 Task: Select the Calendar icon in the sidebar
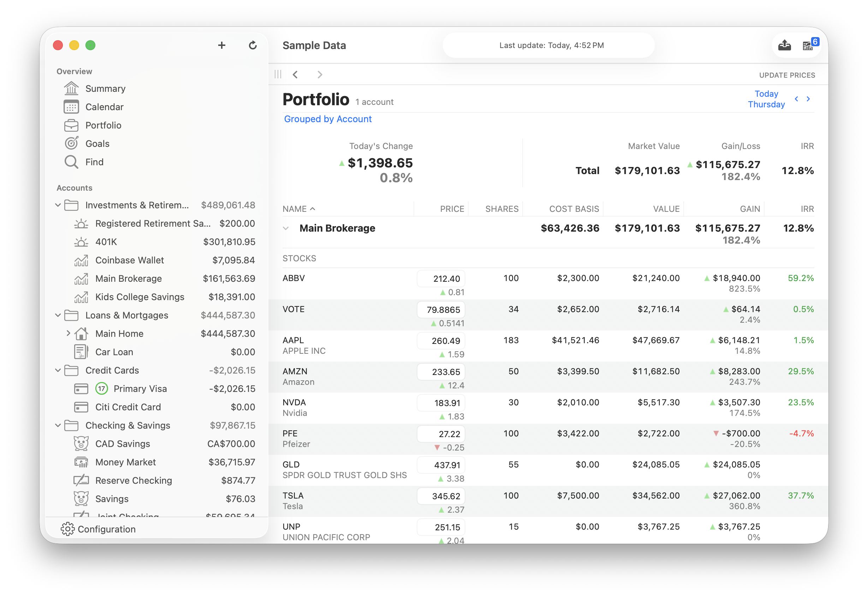[71, 107]
